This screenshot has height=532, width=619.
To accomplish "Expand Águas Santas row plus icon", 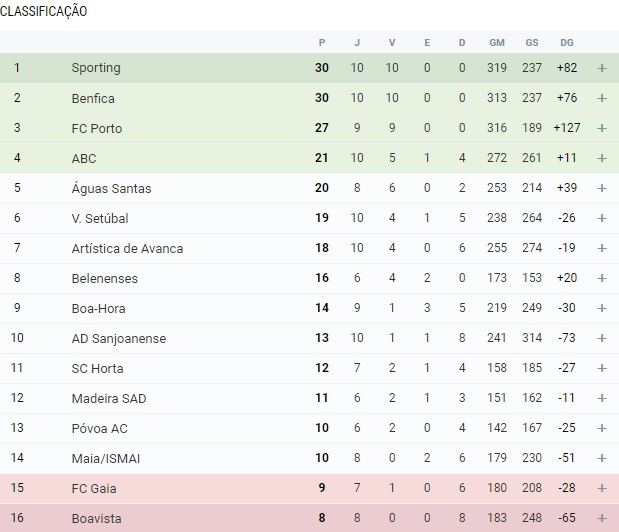I will coord(602,188).
